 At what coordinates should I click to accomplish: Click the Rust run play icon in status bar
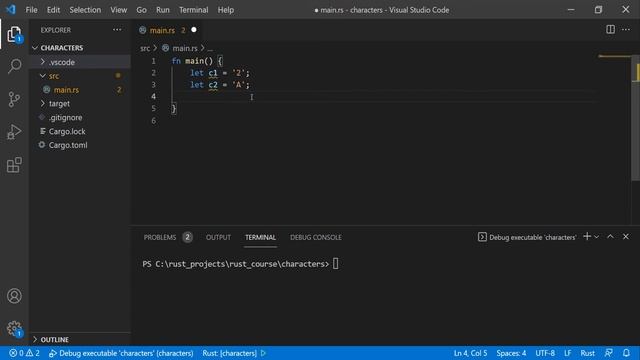click(263, 353)
